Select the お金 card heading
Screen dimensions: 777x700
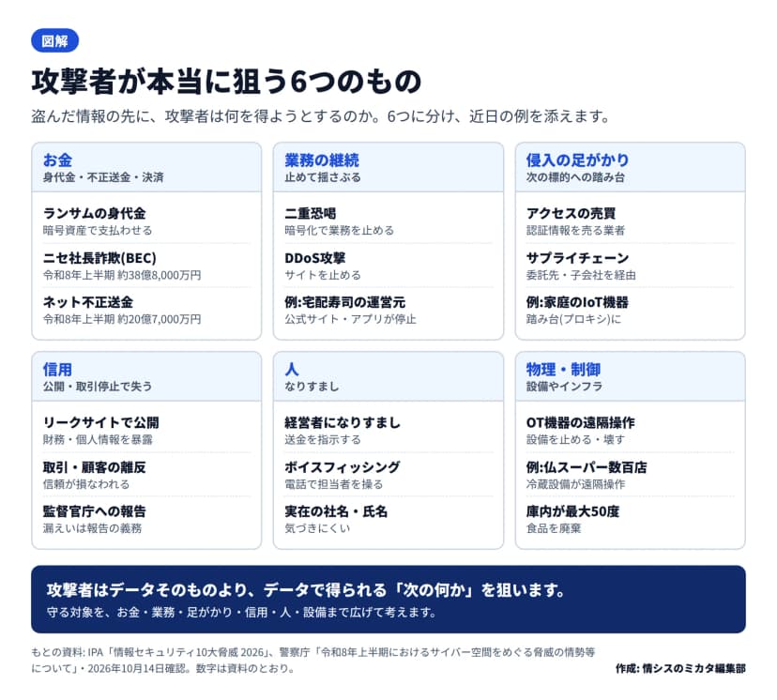click(57, 160)
